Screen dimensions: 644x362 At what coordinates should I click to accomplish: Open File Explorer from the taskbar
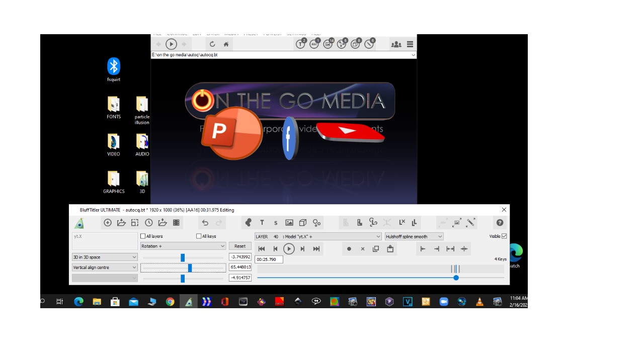tap(97, 302)
